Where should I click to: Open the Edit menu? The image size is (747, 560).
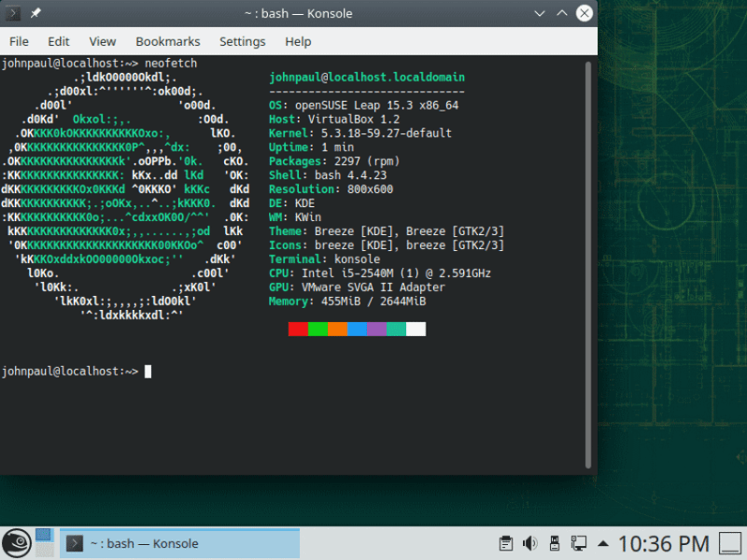click(x=58, y=41)
